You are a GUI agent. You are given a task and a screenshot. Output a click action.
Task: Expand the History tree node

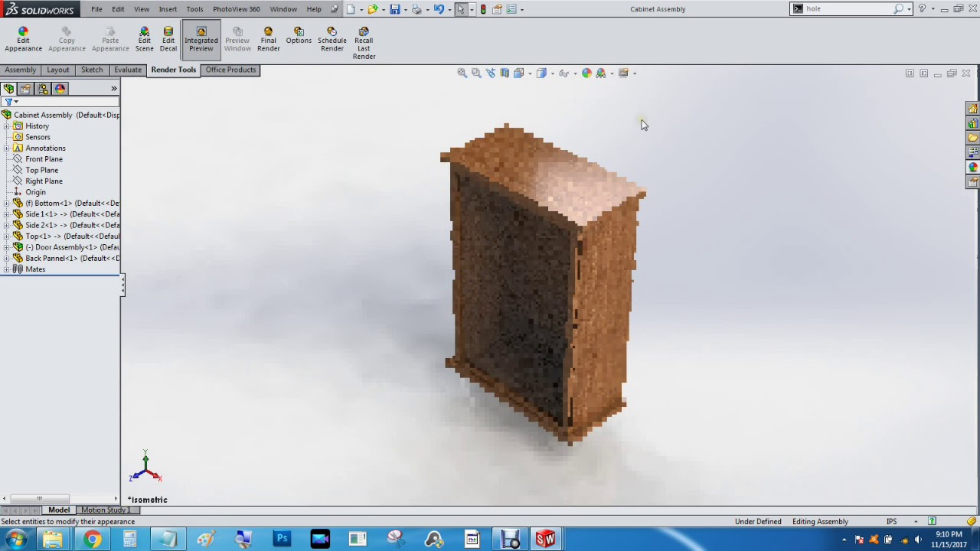pos(7,126)
